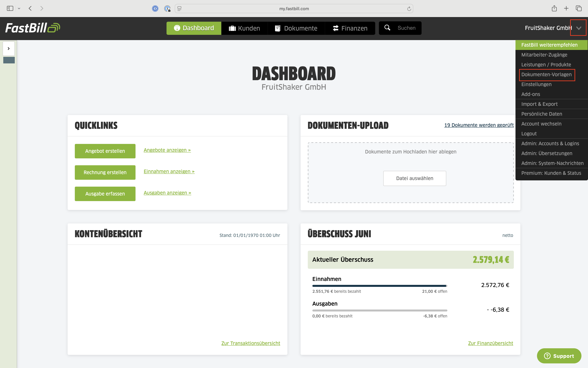Image resolution: width=588 pixels, height=368 pixels.
Task: Click the Support help button
Action: coord(559,356)
